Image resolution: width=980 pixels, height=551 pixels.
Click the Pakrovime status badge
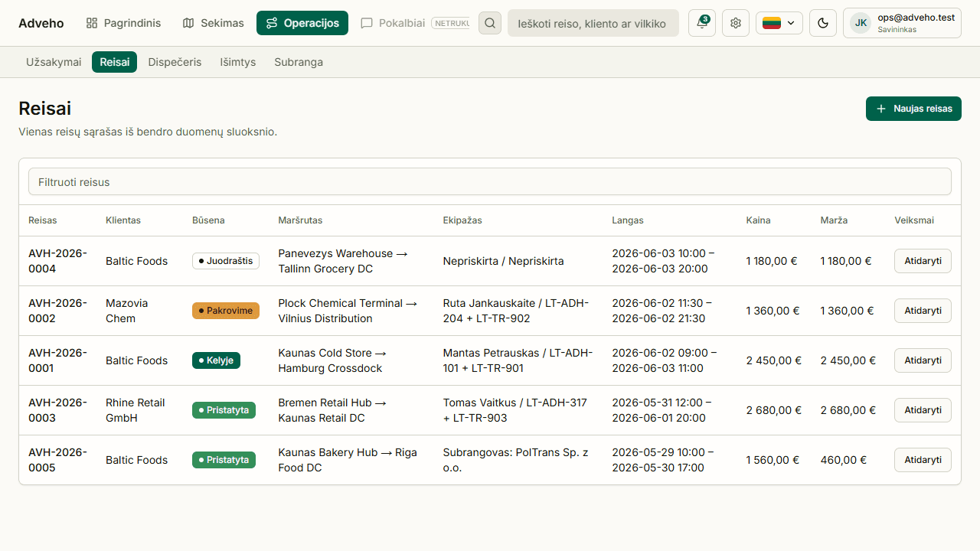(226, 311)
